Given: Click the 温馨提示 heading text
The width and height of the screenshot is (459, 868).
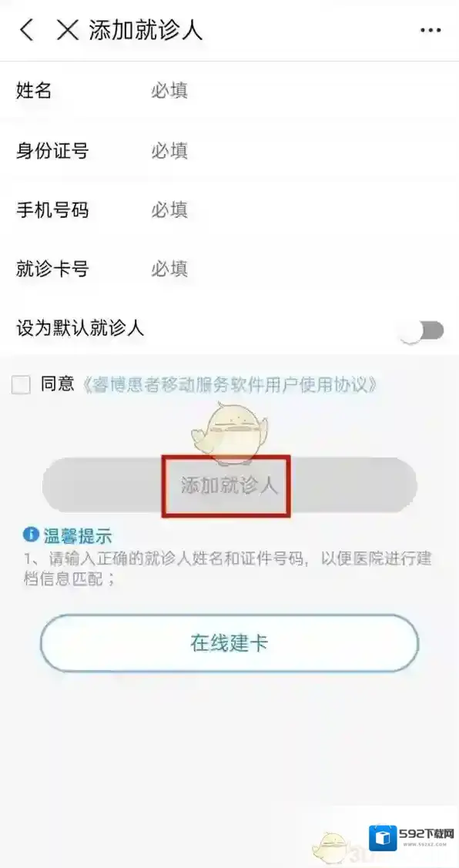Looking at the screenshot, I should coord(78,535).
